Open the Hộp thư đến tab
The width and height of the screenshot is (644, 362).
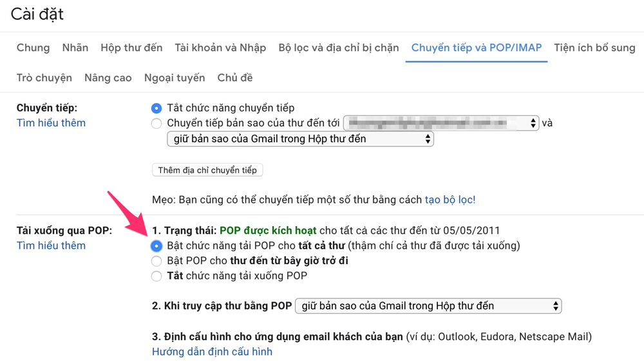(x=131, y=48)
